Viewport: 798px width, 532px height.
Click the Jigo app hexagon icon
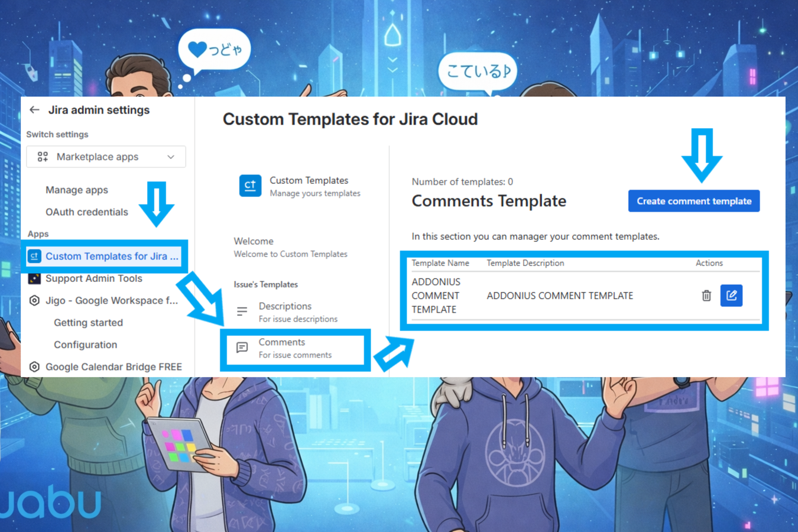click(34, 300)
